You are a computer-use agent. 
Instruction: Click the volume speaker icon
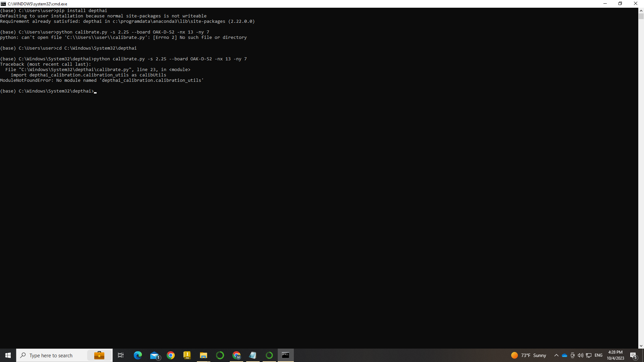[x=581, y=355]
